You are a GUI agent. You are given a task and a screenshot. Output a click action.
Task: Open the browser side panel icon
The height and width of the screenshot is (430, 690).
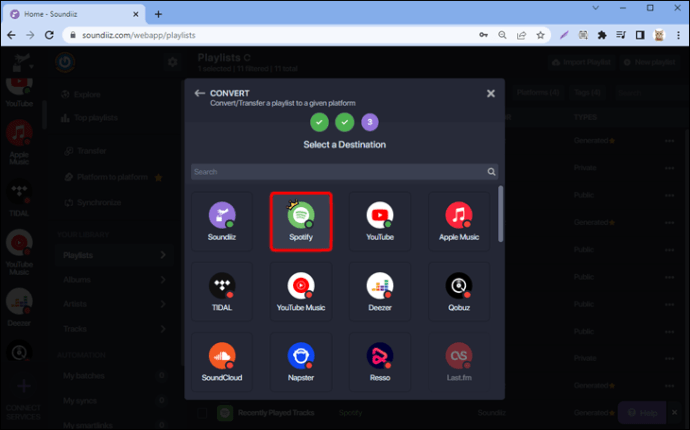640,35
